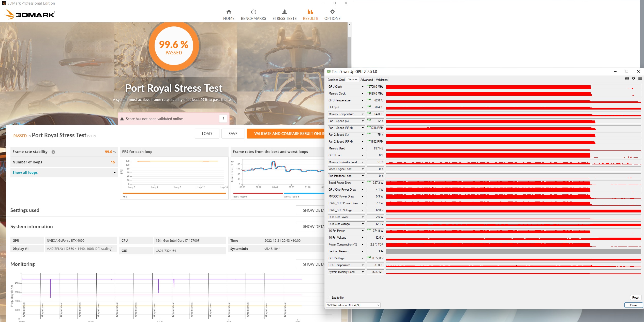Open Options via the gear icon
The width and height of the screenshot is (644, 322).
click(x=332, y=12)
